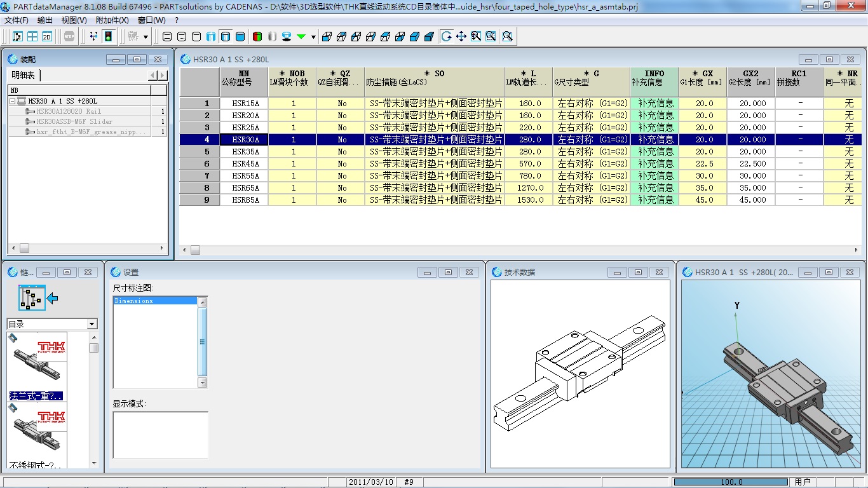Select the grease nipple tree item
This screenshot has height=488, width=868.
tap(92, 132)
